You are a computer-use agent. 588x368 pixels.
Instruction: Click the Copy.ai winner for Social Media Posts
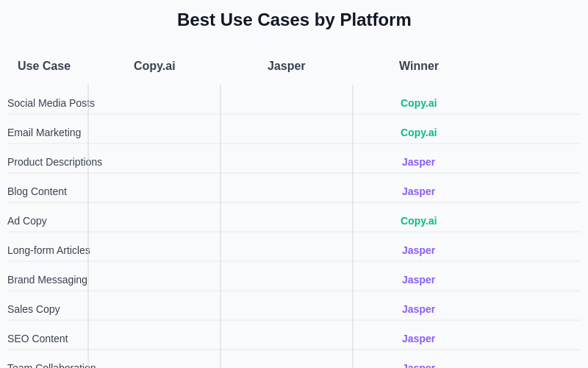(x=418, y=103)
